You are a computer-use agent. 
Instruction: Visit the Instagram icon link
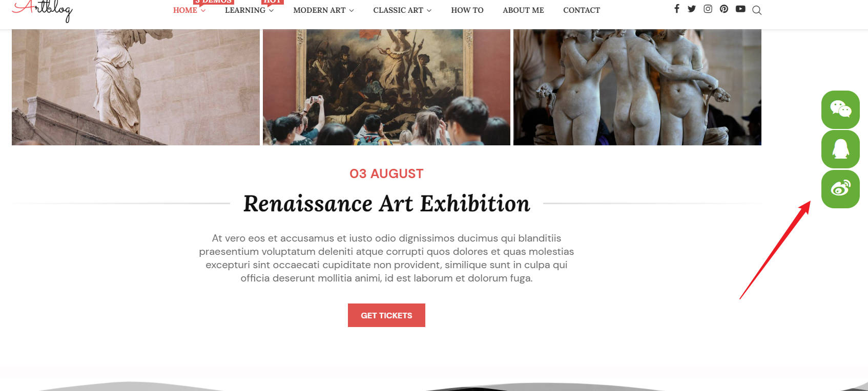coord(708,9)
